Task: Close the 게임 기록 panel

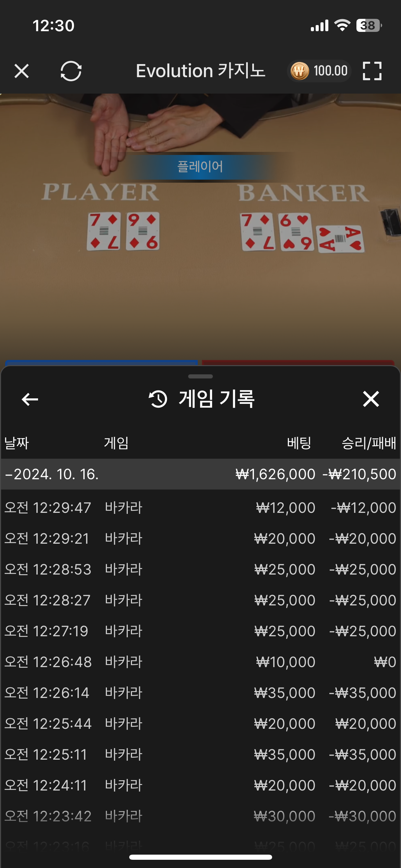Action: (371, 399)
